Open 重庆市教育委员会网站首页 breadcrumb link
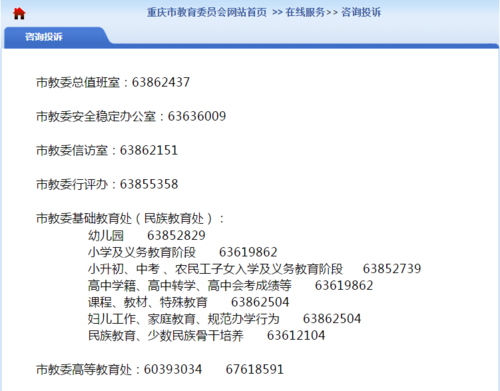 (207, 12)
